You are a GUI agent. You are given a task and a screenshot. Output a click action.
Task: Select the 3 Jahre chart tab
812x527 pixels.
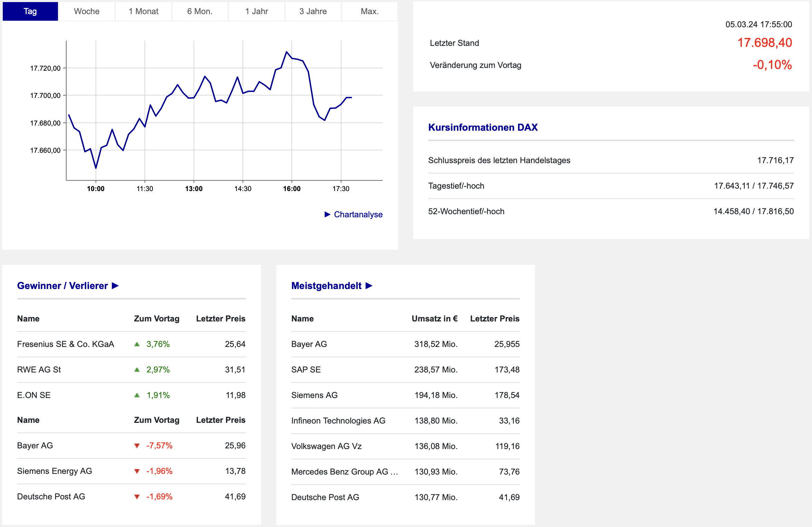point(313,11)
